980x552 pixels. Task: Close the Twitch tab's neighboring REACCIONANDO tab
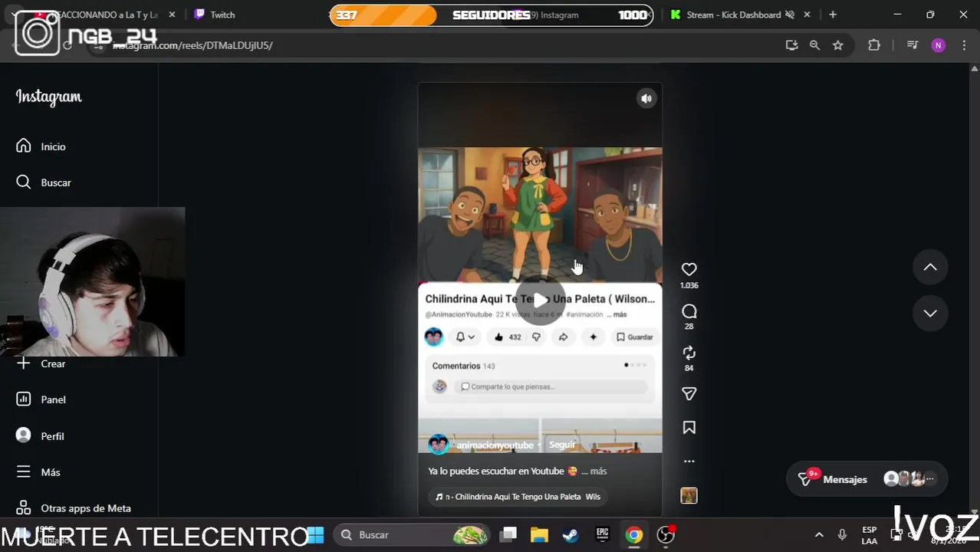[172, 15]
